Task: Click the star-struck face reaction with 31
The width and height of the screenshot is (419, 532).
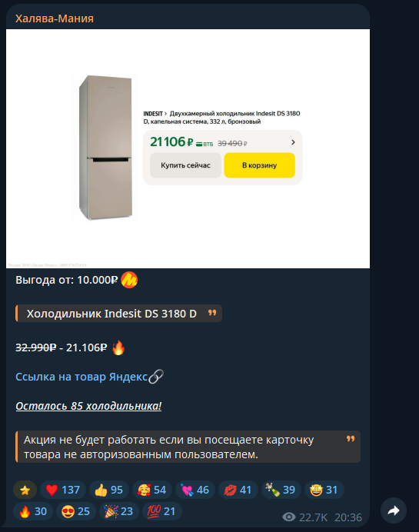Action: coord(324,490)
